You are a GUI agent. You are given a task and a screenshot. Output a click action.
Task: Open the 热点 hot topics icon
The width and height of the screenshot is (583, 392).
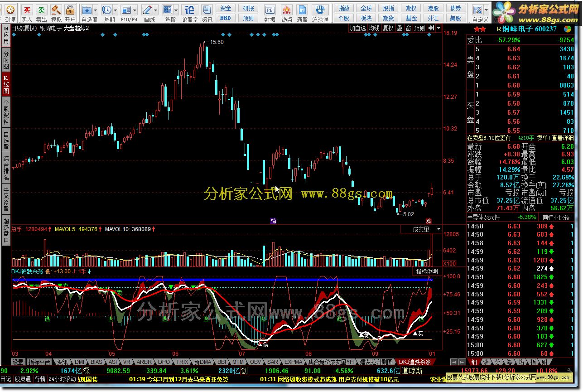coord(286,10)
